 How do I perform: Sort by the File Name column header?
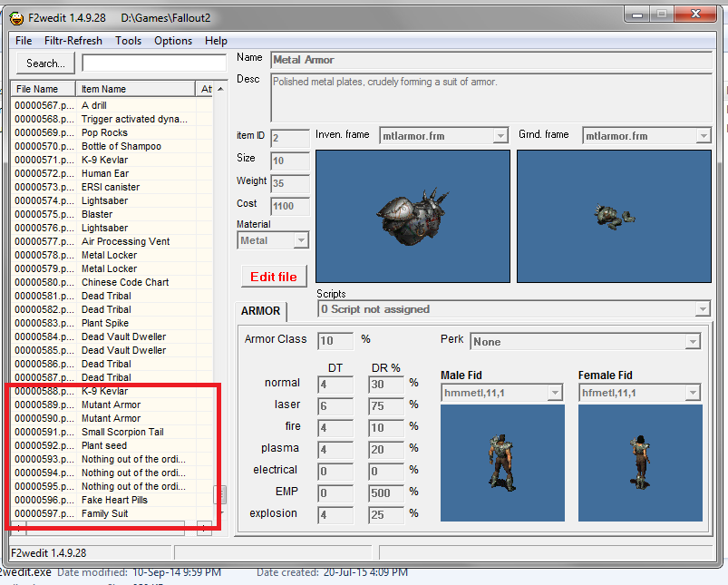(44, 89)
